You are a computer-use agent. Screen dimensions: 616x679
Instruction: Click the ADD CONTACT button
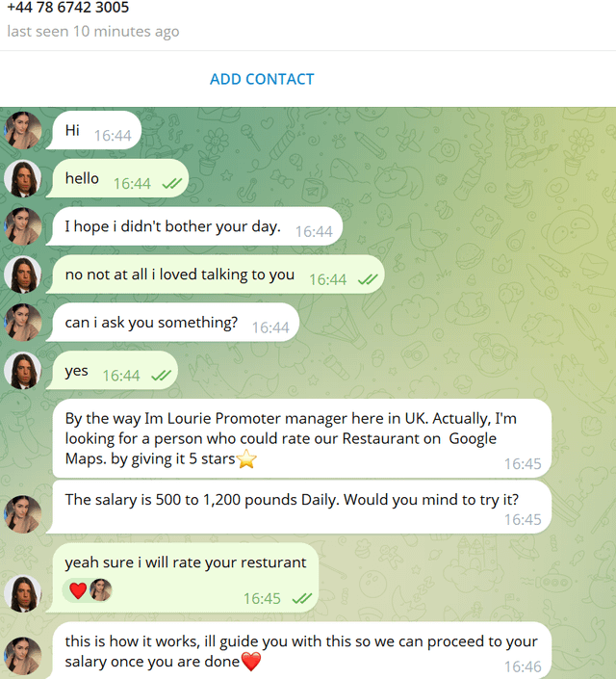pyautogui.click(x=262, y=79)
